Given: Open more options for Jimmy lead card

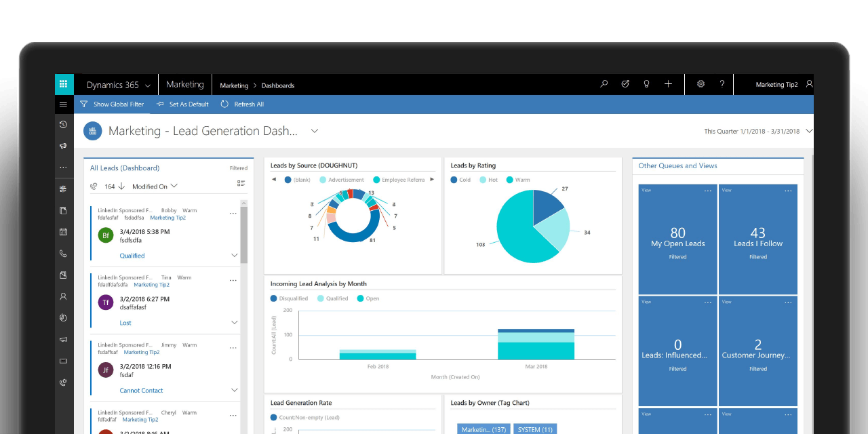Looking at the screenshot, I should click(233, 347).
